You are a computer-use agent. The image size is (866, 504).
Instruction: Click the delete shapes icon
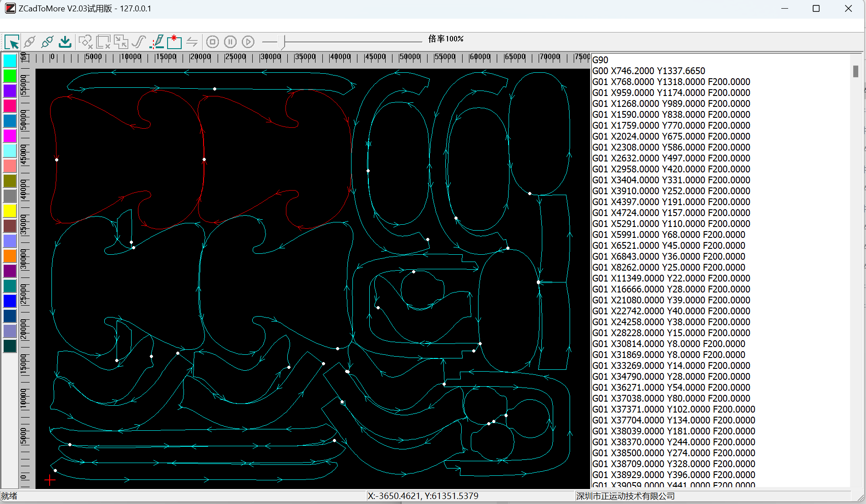(x=85, y=42)
